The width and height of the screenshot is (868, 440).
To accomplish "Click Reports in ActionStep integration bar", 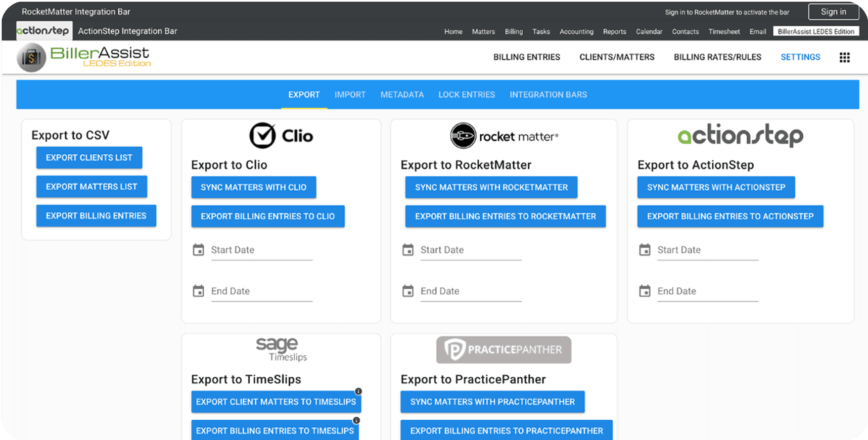I will (615, 31).
